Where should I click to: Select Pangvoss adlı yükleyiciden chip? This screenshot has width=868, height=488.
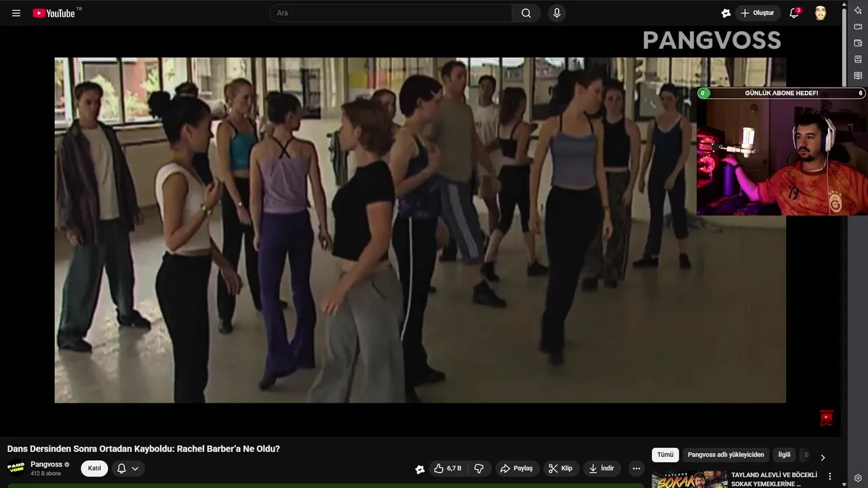click(726, 455)
